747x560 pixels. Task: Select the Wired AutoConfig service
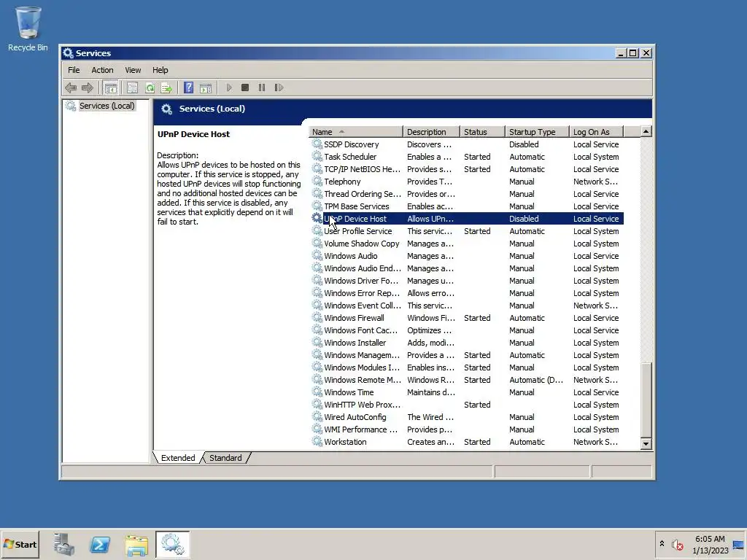click(x=466, y=416)
